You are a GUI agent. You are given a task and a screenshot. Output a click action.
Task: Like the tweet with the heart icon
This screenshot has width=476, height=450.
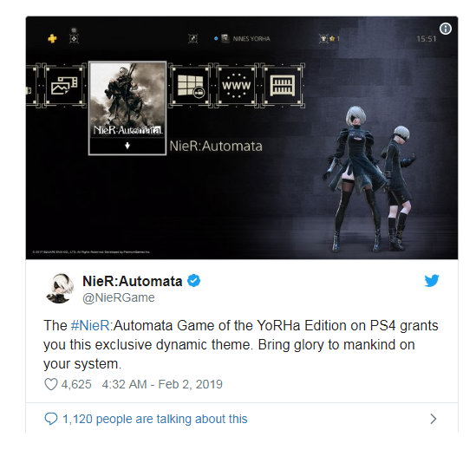[50, 384]
